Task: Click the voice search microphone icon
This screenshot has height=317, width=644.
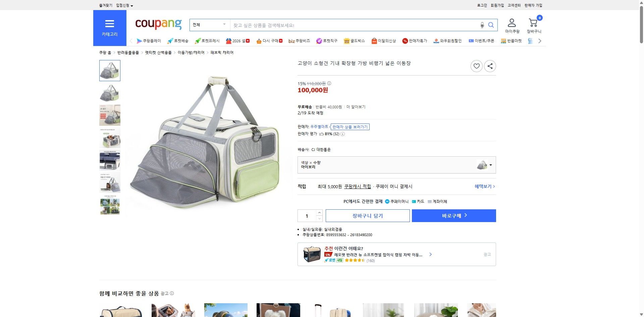Action: pos(482,25)
